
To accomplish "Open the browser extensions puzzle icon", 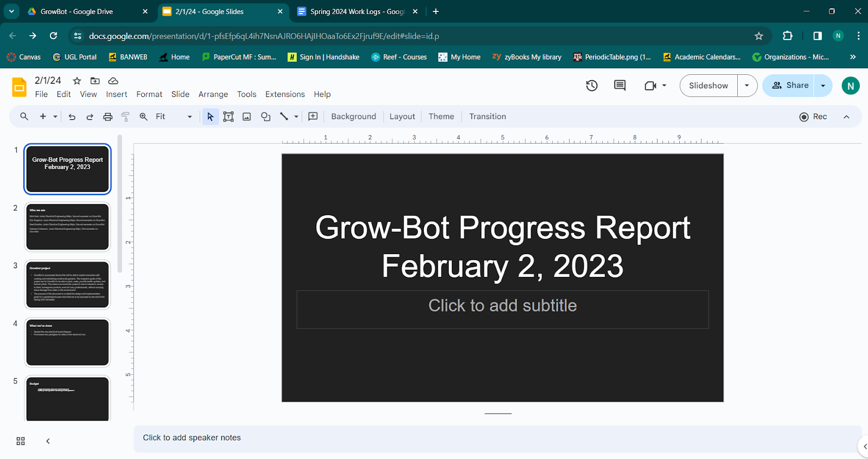I will [x=787, y=36].
